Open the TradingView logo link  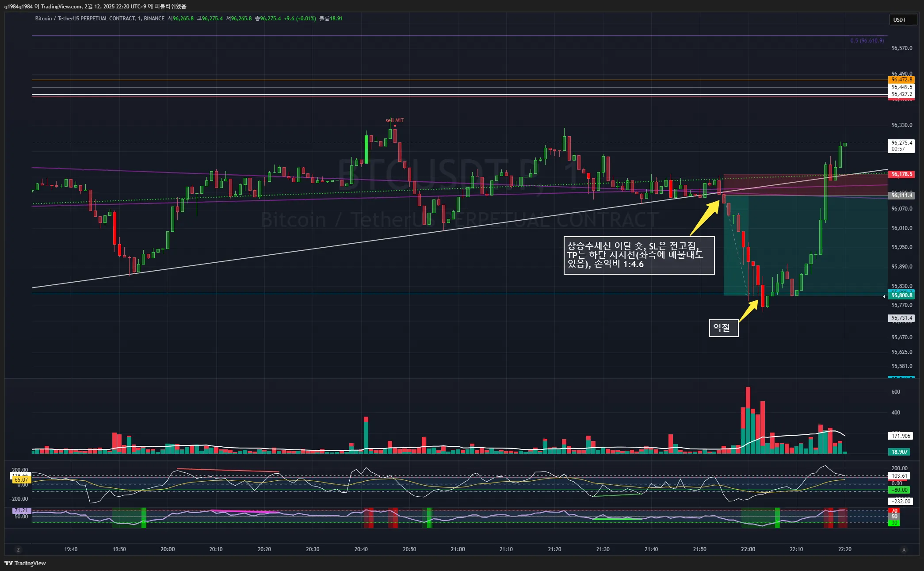25,563
